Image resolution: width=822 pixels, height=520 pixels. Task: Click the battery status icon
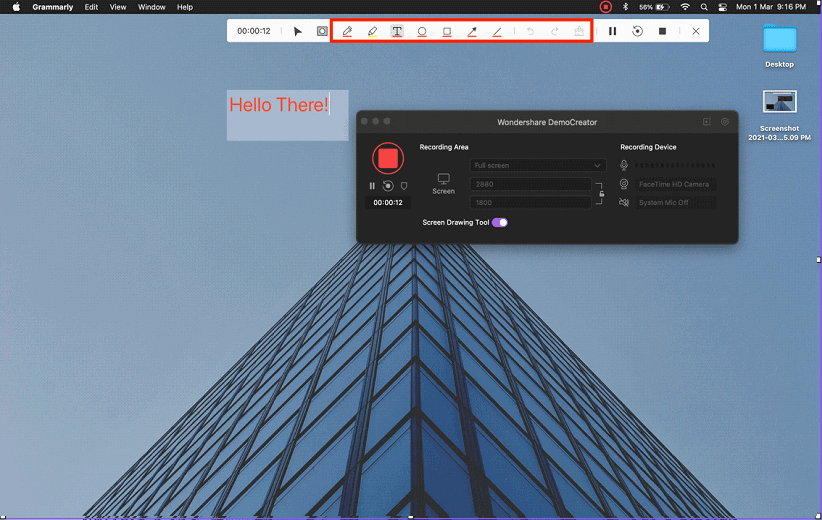[x=654, y=7]
